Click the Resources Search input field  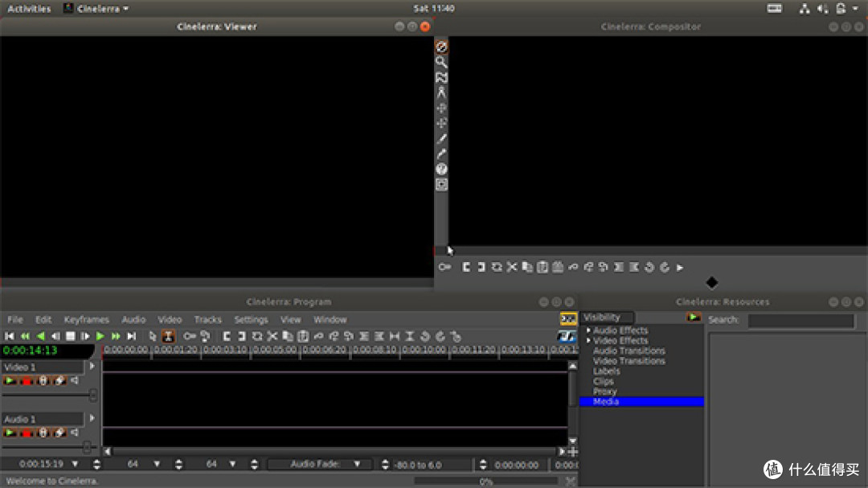click(x=801, y=321)
